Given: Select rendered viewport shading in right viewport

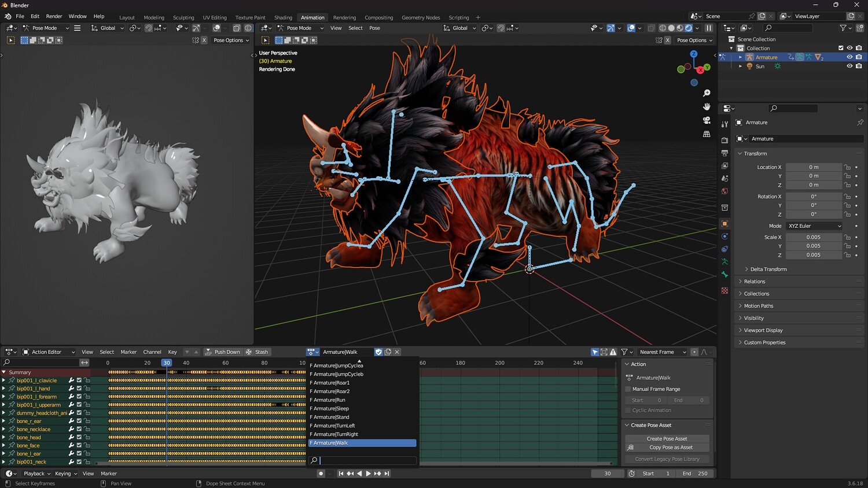Looking at the screenshot, I should (689, 28).
